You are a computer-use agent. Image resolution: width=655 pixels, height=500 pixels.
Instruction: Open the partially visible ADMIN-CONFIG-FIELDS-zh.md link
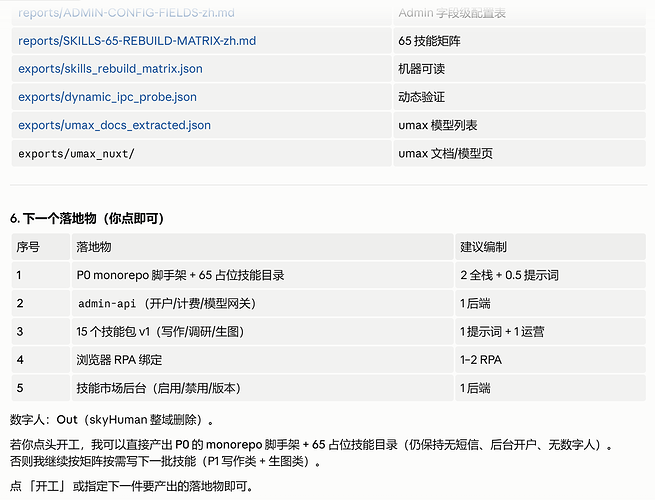point(126,13)
